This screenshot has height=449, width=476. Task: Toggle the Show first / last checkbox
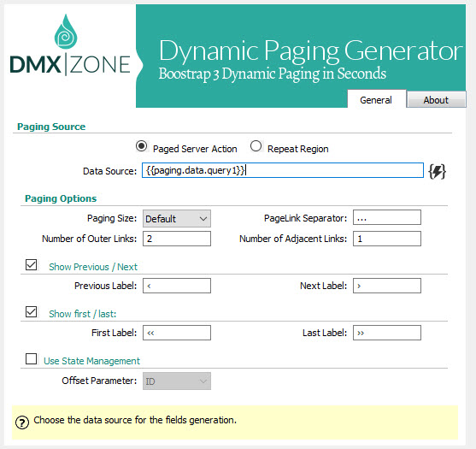(32, 311)
